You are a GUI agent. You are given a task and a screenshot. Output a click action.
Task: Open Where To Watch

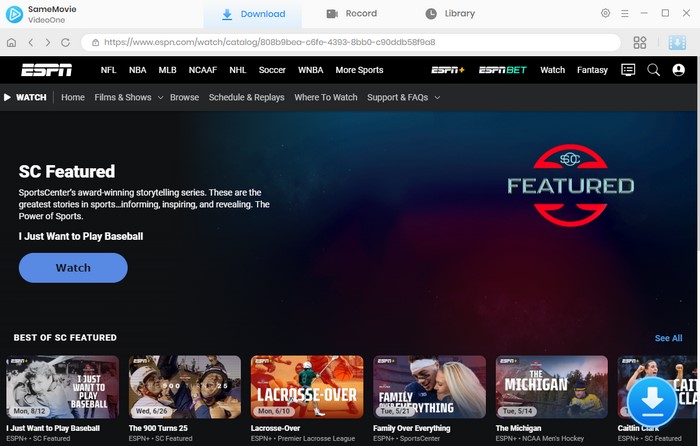pyautogui.click(x=326, y=97)
